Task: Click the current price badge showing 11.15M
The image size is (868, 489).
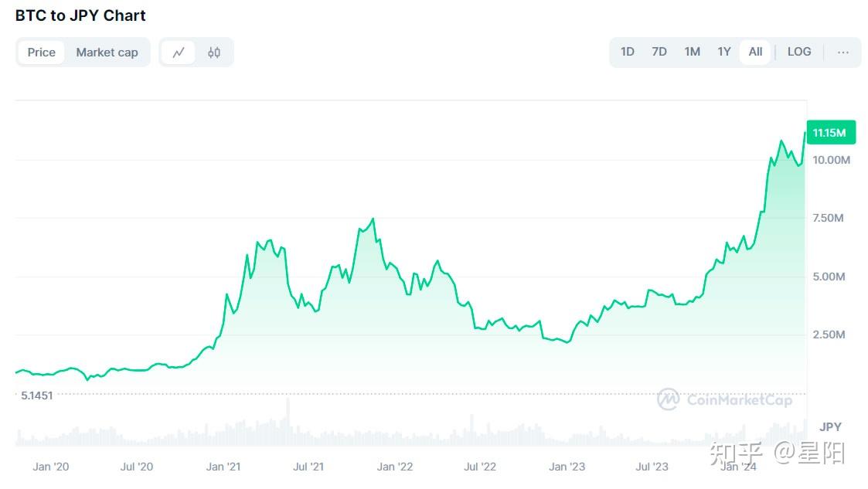Action: (830, 132)
